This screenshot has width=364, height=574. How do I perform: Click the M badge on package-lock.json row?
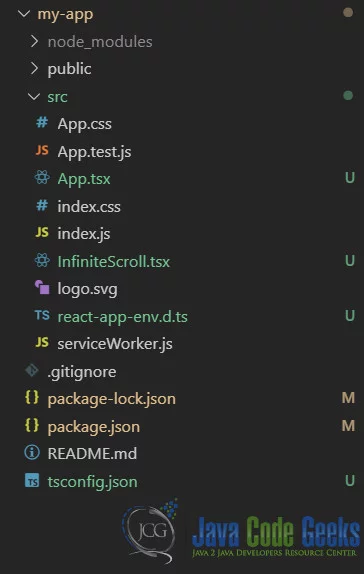348,398
